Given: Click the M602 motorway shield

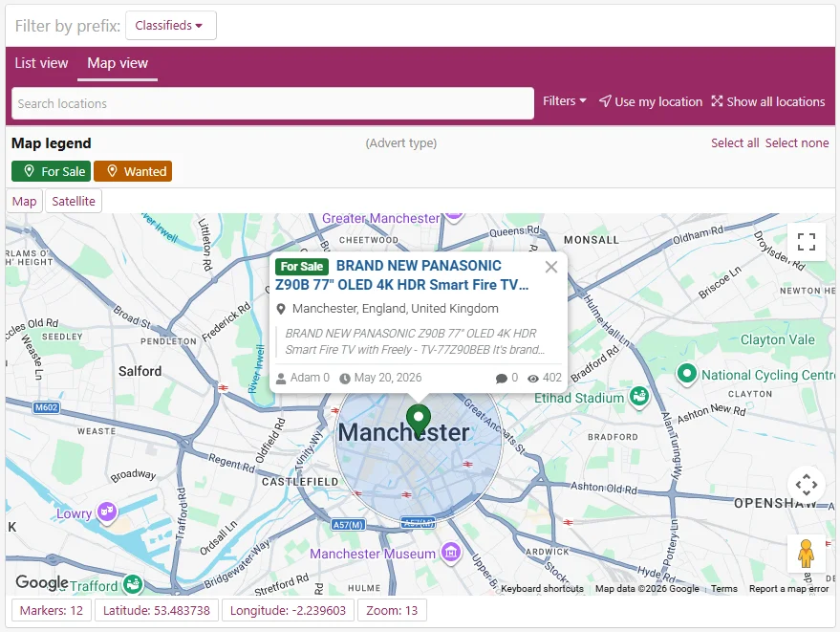Looking at the screenshot, I should click(46, 407).
